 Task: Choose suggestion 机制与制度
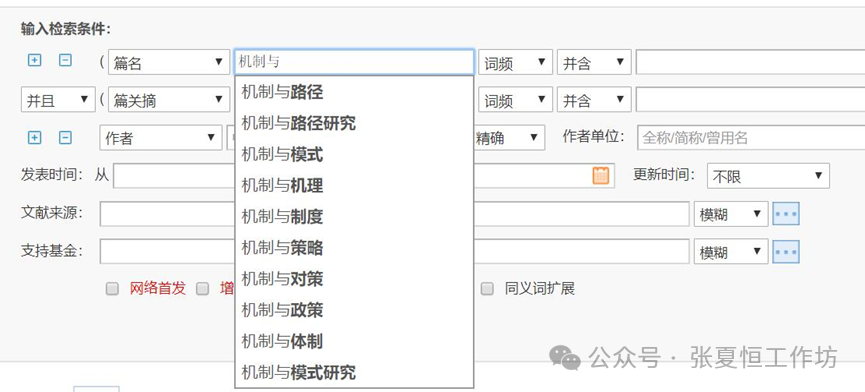(x=354, y=217)
